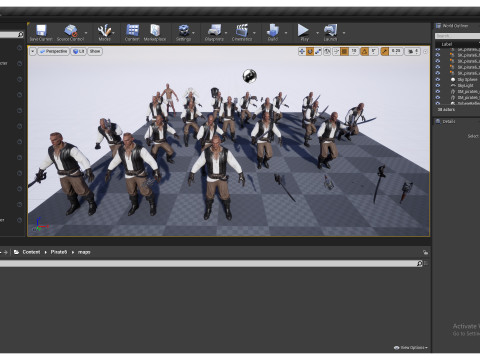Click the forward navigation arrow in content browser
This screenshot has height=360, width=480.
click(5, 252)
